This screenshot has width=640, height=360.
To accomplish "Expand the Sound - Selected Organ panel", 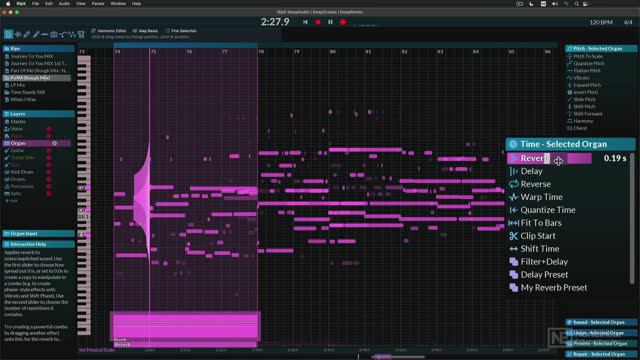I will (601, 322).
